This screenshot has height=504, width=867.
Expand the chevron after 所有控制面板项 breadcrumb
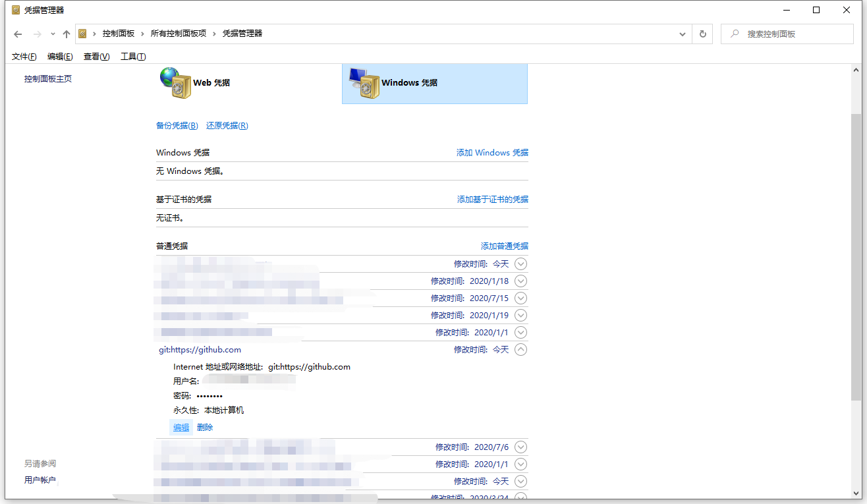[215, 34]
